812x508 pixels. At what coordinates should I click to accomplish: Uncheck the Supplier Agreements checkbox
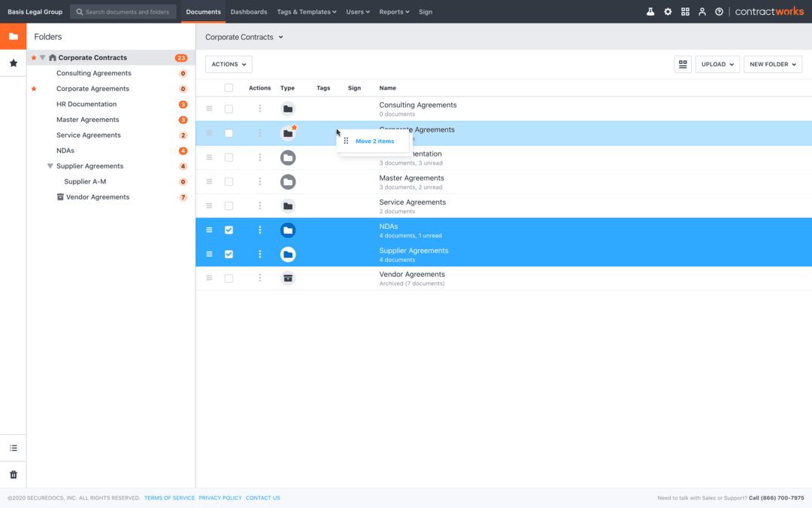pos(229,254)
